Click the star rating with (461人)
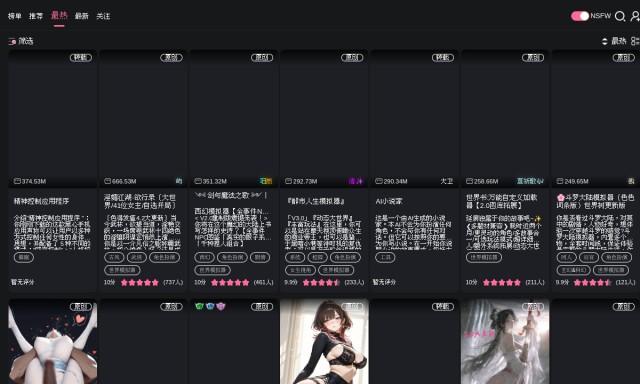 coord(230,282)
